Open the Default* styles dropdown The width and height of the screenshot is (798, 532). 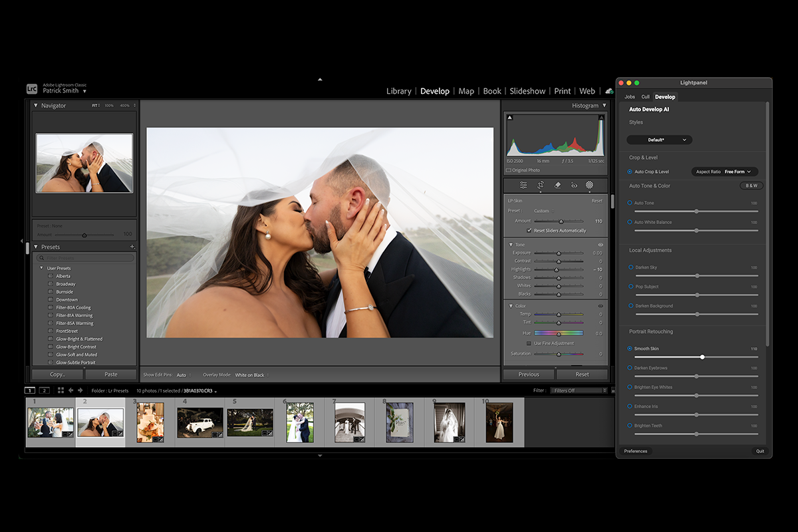pyautogui.click(x=660, y=140)
